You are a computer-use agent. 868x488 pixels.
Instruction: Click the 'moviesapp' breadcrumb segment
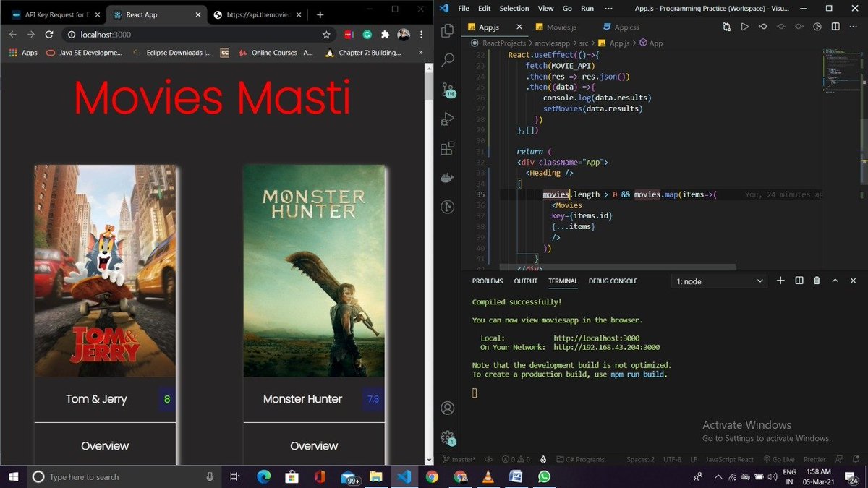point(553,43)
